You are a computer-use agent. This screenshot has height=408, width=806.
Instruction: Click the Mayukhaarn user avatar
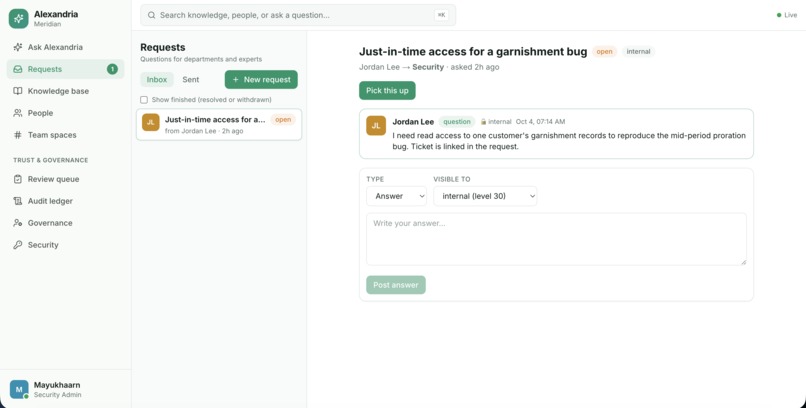tap(19, 390)
